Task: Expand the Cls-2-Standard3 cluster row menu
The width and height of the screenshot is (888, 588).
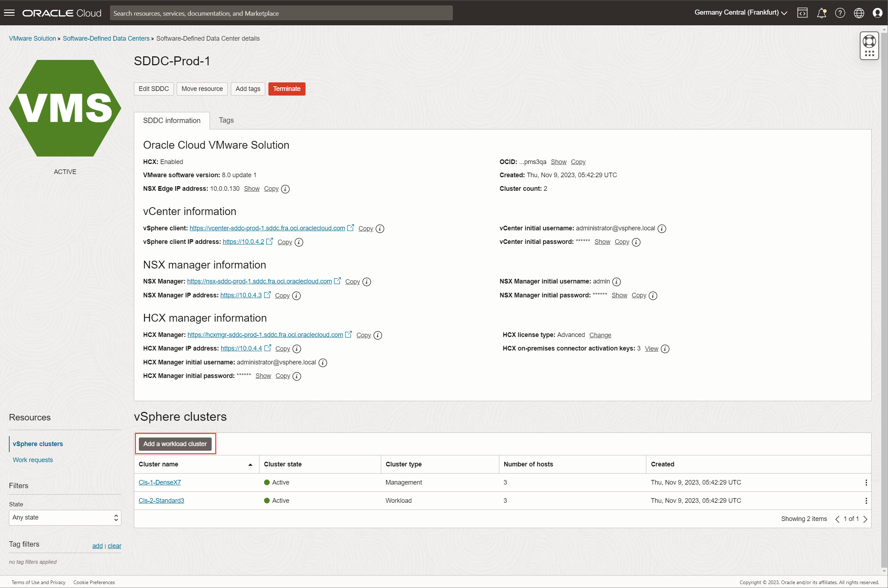Action: [x=866, y=501]
